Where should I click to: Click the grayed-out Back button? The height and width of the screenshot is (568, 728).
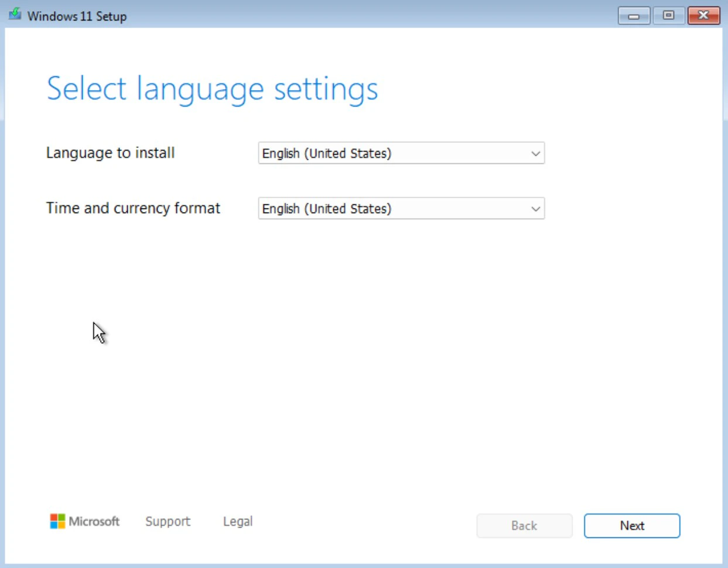524,526
